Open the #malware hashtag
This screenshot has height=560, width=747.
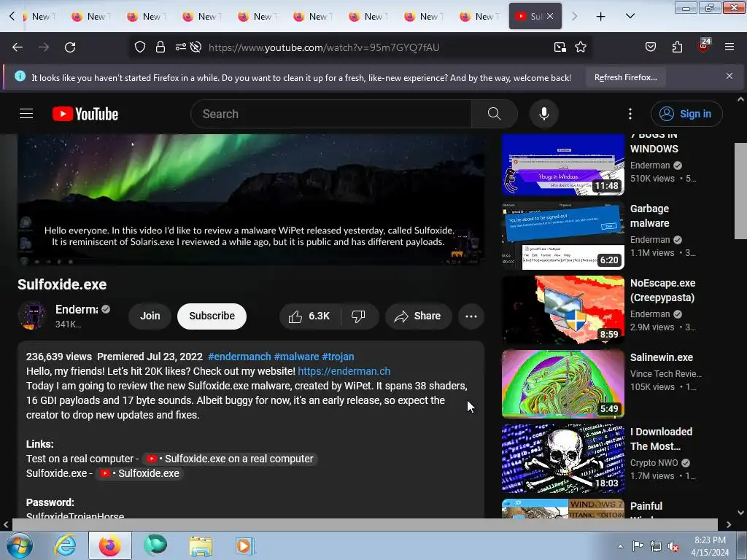[x=296, y=357]
